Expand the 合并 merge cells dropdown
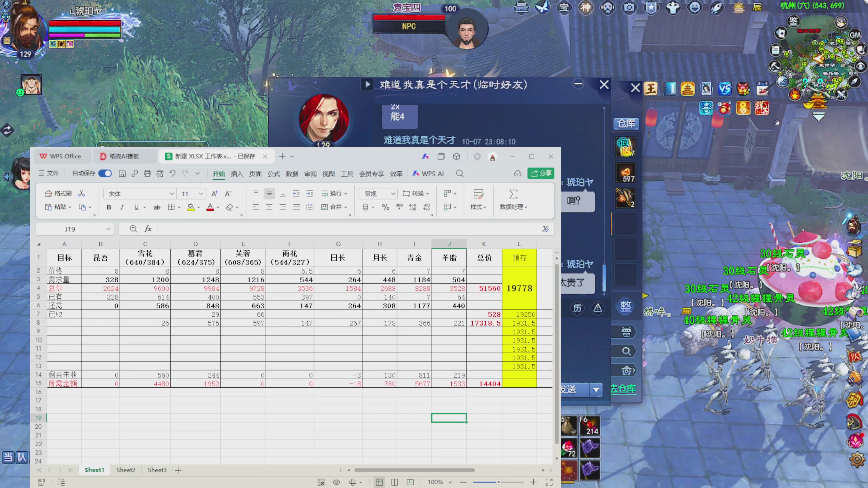 (346, 207)
